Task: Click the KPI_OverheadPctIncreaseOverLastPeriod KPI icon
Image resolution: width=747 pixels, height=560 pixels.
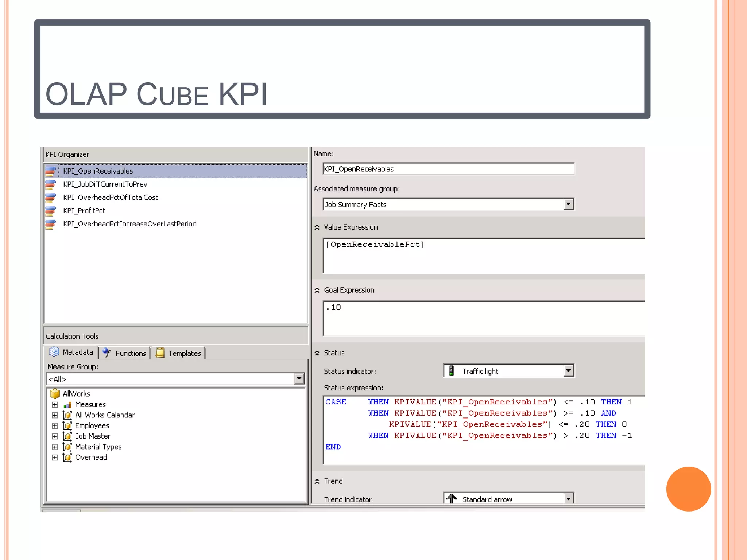Action: (51, 224)
